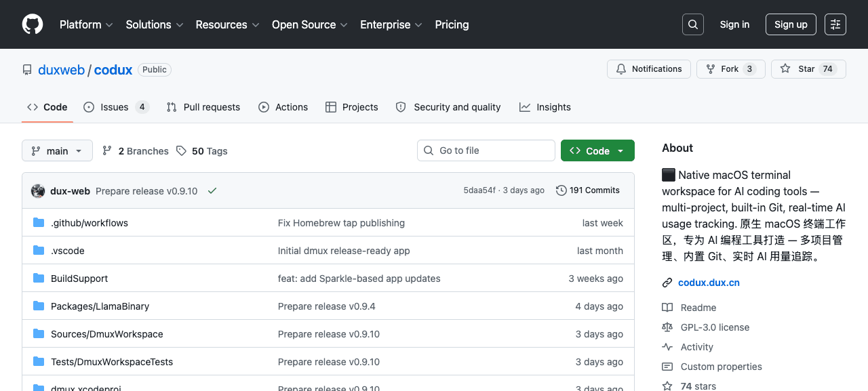This screenshot has height=391, width=868.
Task: Click the tag icon by 50 Tags
Action: [181, 151]
